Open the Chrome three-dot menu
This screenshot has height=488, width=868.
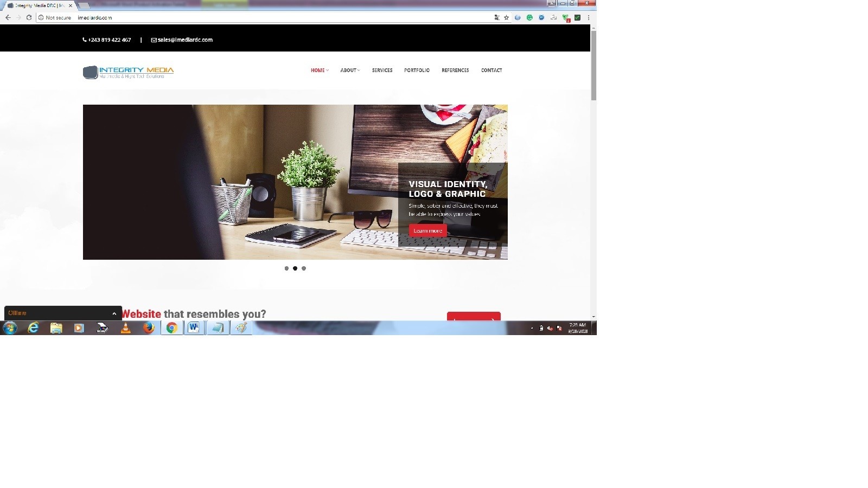589,17
